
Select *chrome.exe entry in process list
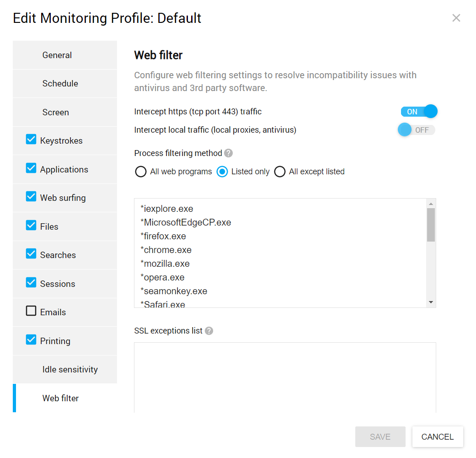(x=166, y=250)
